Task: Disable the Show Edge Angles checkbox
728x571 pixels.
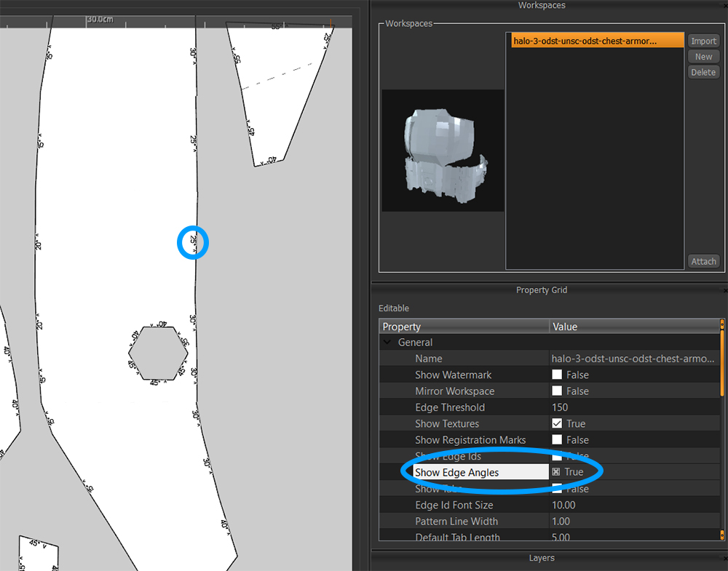Action: tap(557, 472)
